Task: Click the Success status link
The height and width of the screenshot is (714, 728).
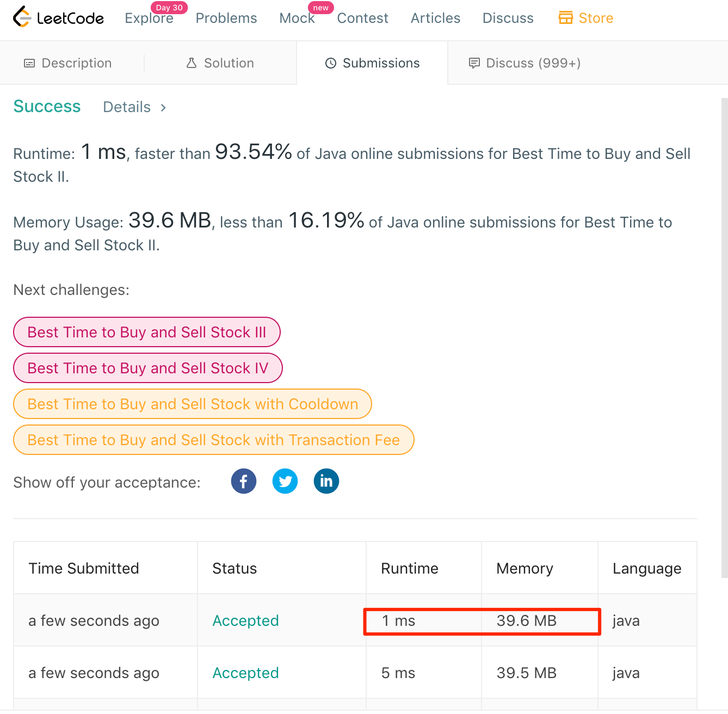Action: click(47, 107)
